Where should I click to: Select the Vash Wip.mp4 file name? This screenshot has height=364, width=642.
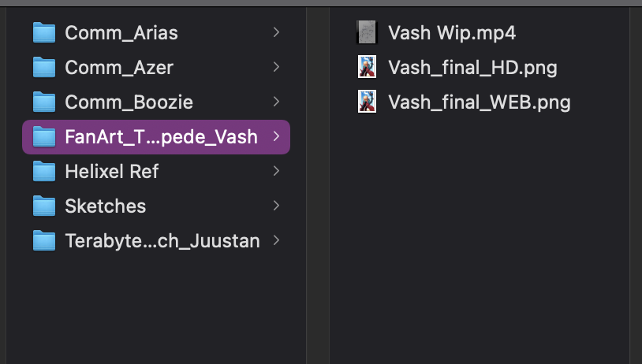452,33
